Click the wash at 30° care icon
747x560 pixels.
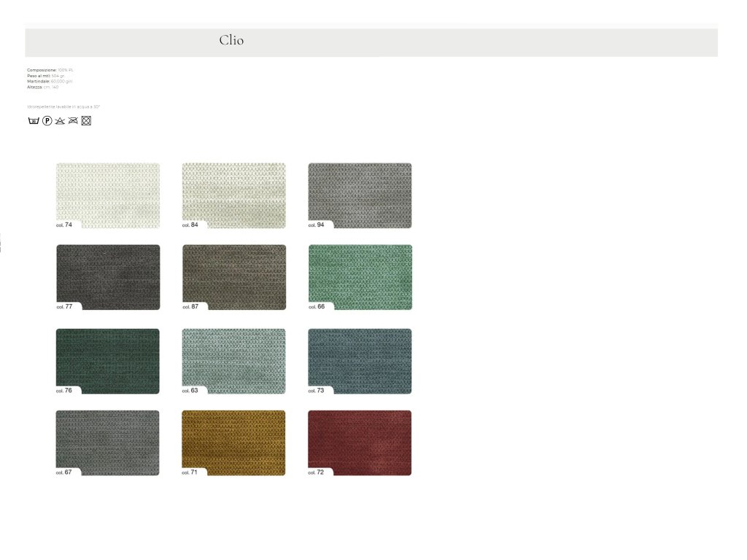[33, 120]
